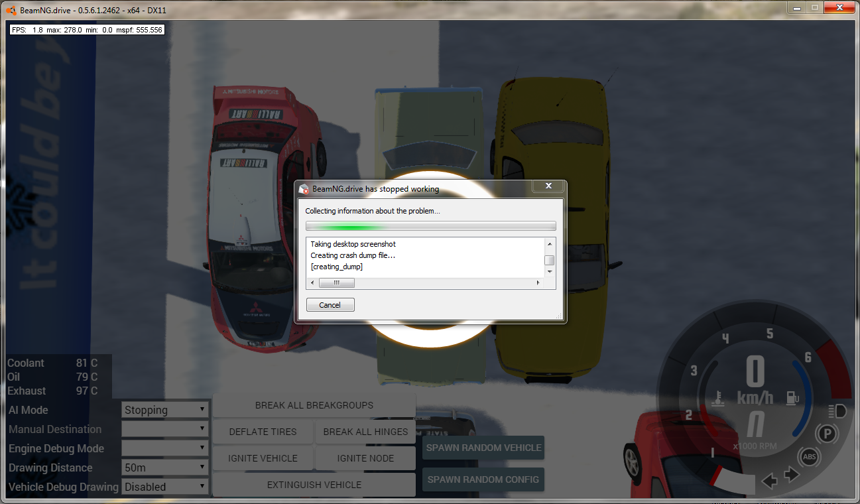Click the BeamNG.drive title bar app icon
The height and width of the screenshot is (504, 860).
click(11, 10)
